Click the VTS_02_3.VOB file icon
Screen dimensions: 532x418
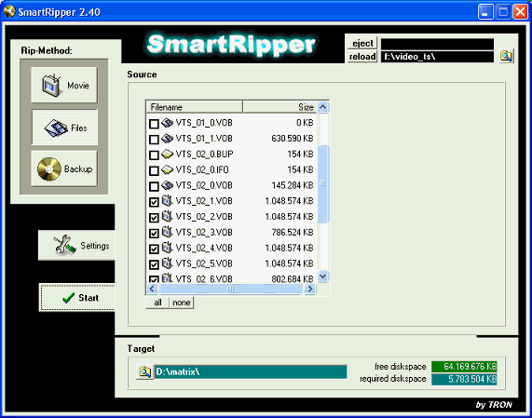[168, 232]
